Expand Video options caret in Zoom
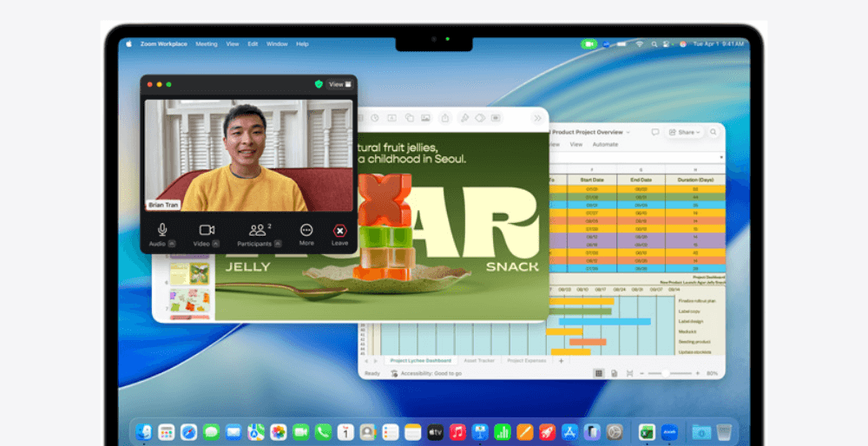The width and height of the screenshot is (868, 446). coord(215,244)
